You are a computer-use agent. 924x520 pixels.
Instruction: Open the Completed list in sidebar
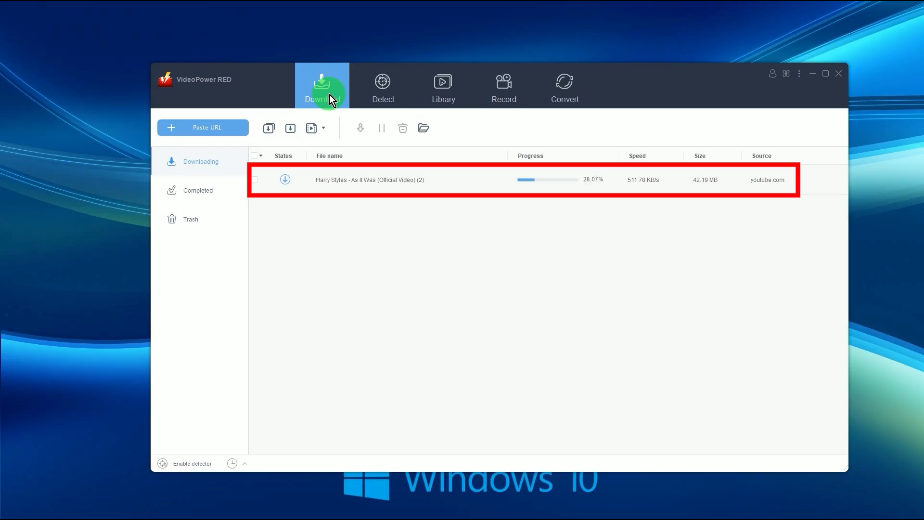tap(197, 190)
